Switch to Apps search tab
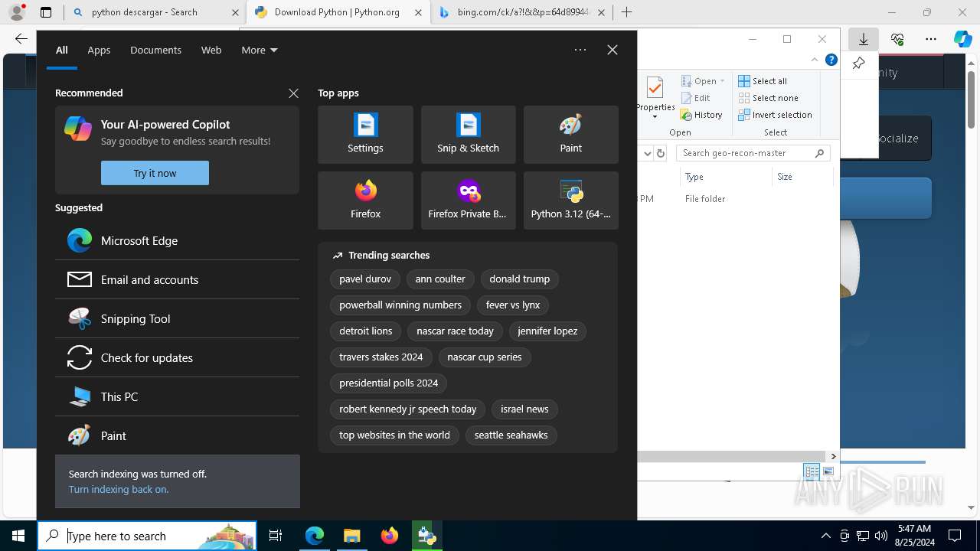This screenshot has width=980, height=551. [x=99, y=50]
